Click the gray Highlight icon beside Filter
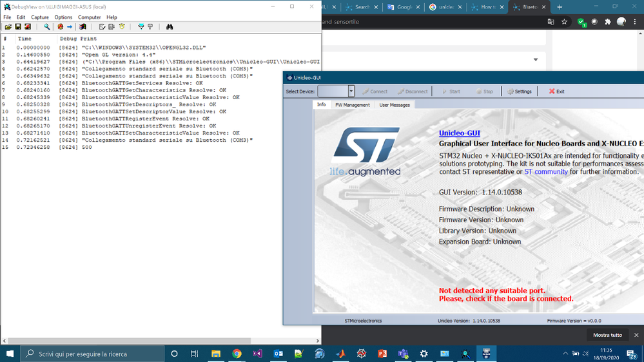The width and height of the screenshot is (644, 362). click(150, 26)
